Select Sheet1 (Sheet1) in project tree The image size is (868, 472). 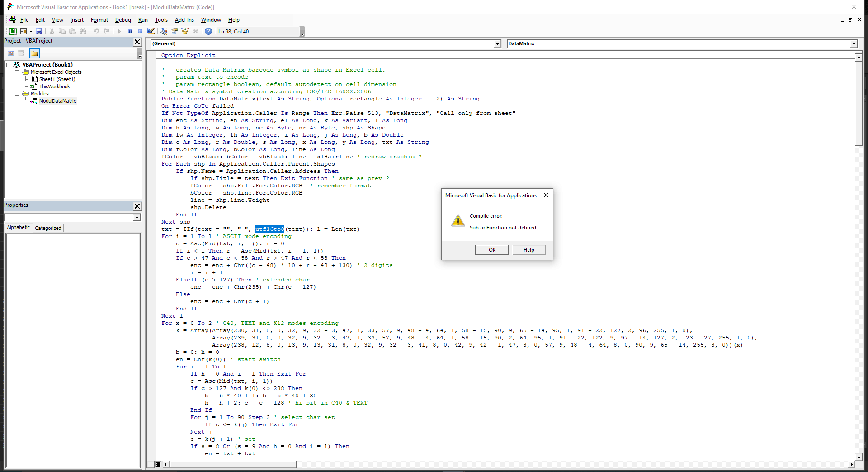(57, 79)
